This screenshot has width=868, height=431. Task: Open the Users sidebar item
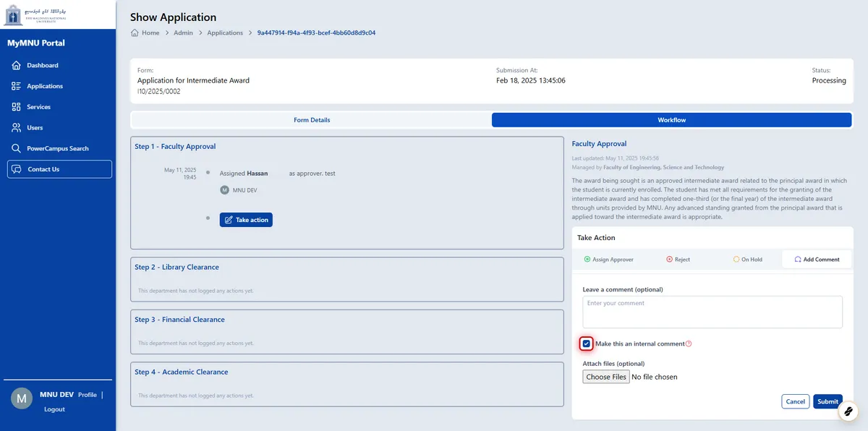coord(59,127)
